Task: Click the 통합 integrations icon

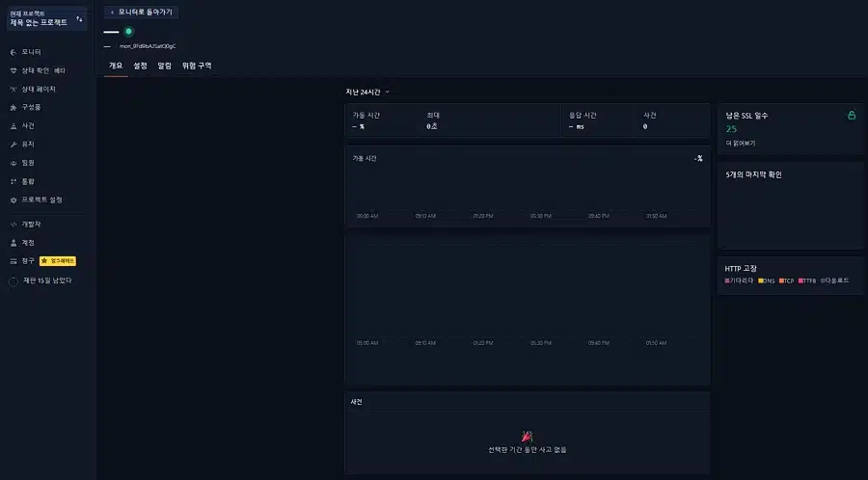Action: (x=14, y=181)
